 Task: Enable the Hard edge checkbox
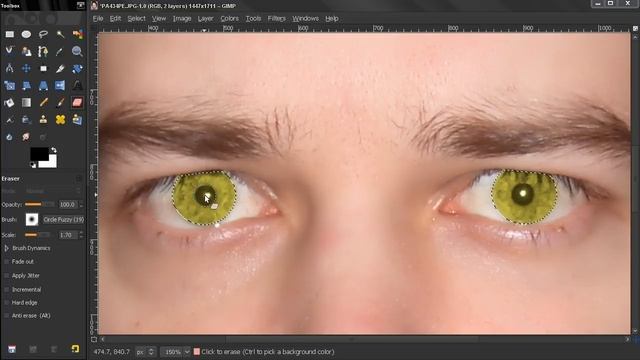(x=6, y=302)
